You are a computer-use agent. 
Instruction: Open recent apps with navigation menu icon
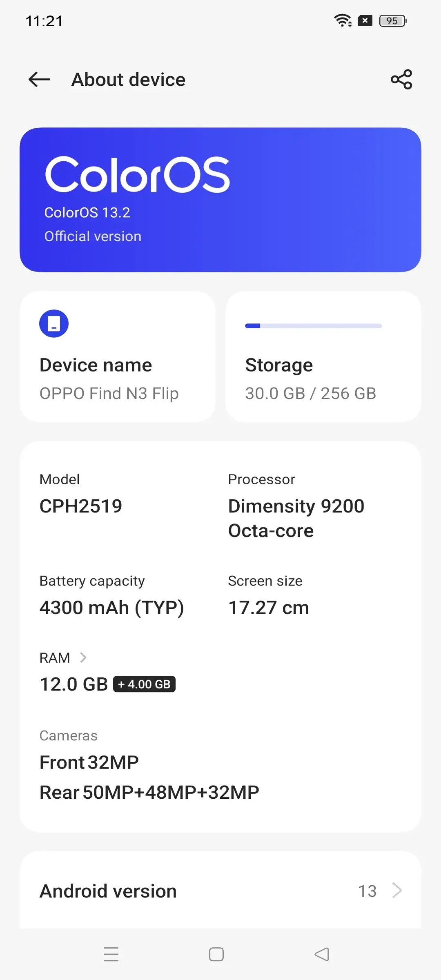pos(111,954)
